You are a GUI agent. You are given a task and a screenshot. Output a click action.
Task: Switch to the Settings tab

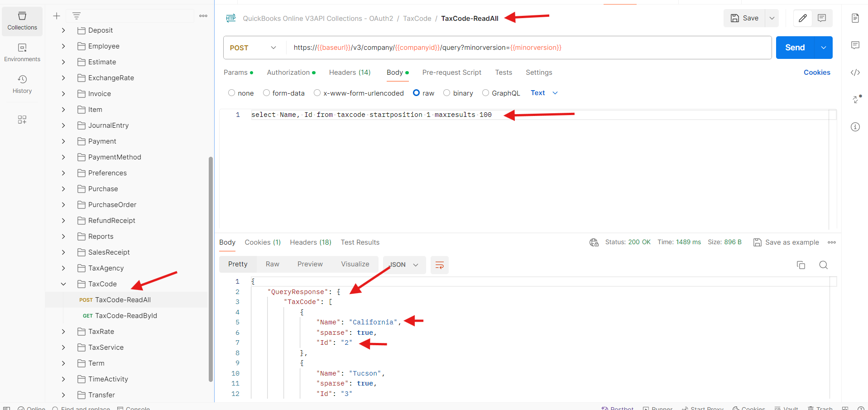point(539,72)
